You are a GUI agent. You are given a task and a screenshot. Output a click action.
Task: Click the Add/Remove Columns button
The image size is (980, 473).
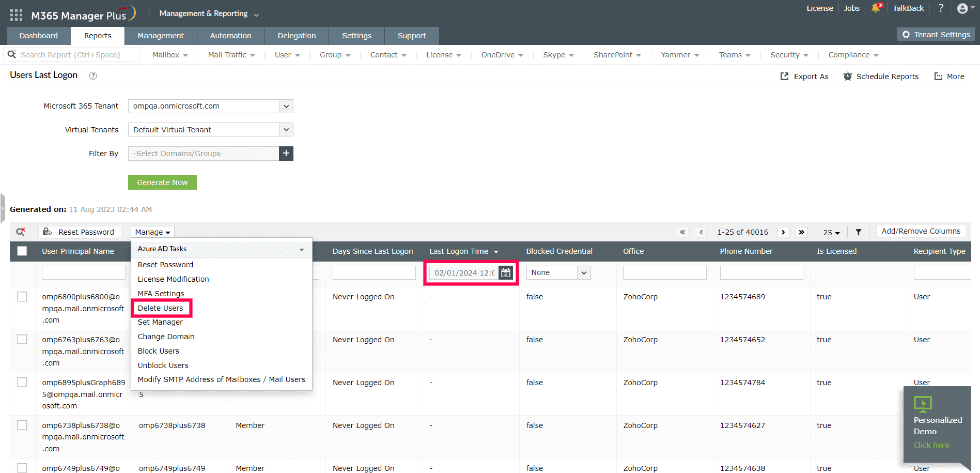(x=921, y=231)
